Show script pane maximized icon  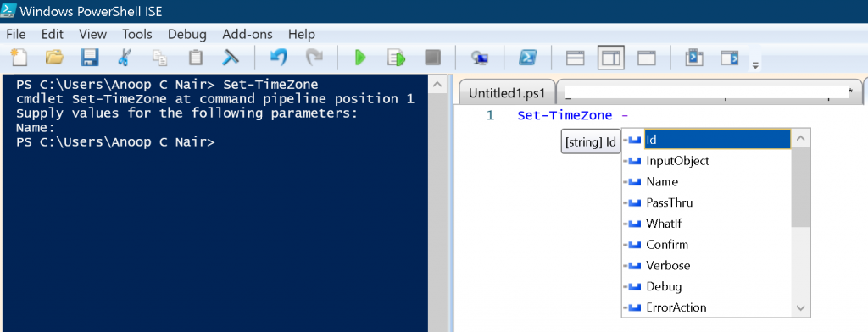pyautogui.click(x=646, y=58)
